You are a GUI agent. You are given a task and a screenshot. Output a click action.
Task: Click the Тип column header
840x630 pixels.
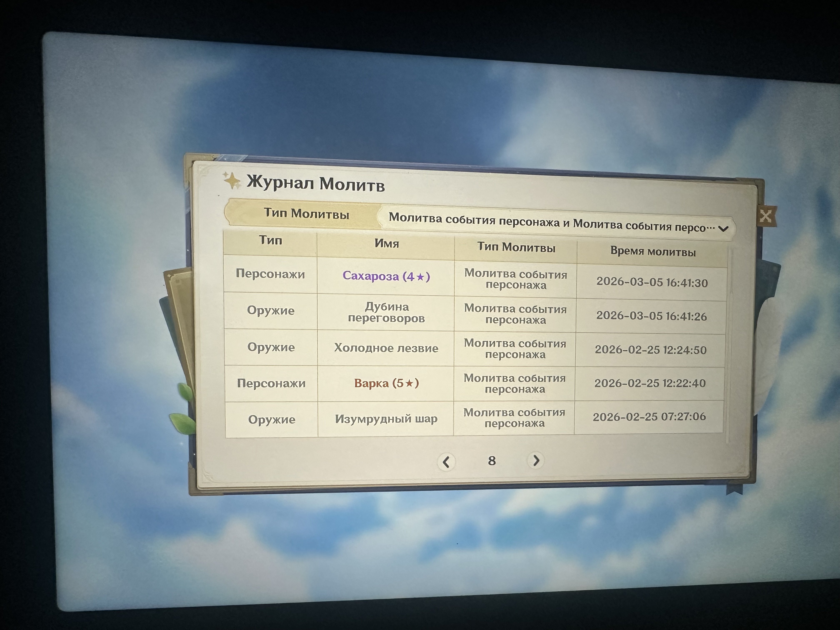coord(270,240)
